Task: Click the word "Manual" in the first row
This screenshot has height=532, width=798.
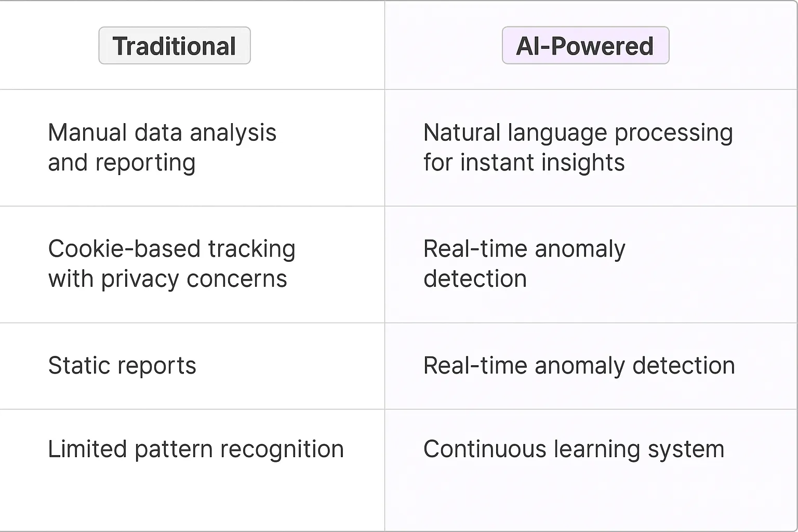Action: pos(87,133)
